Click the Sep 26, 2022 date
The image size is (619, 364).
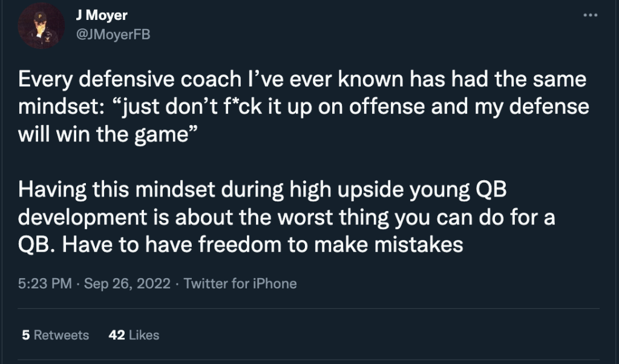[127, 283]
